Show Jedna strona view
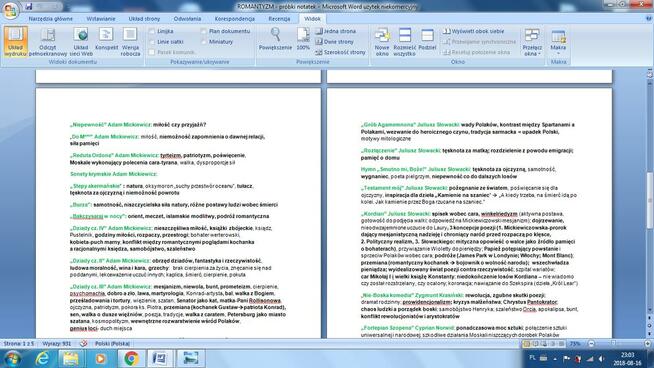 point(336,31)
